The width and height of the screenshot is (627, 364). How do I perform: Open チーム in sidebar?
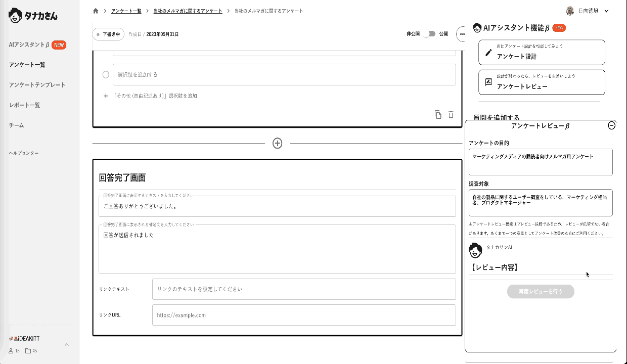tap(16, 125)
